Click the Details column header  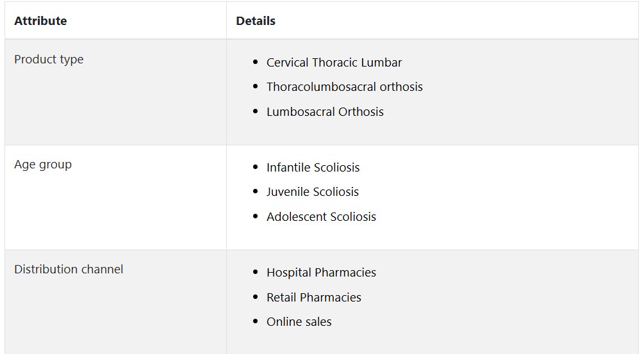tap(256, 20)
